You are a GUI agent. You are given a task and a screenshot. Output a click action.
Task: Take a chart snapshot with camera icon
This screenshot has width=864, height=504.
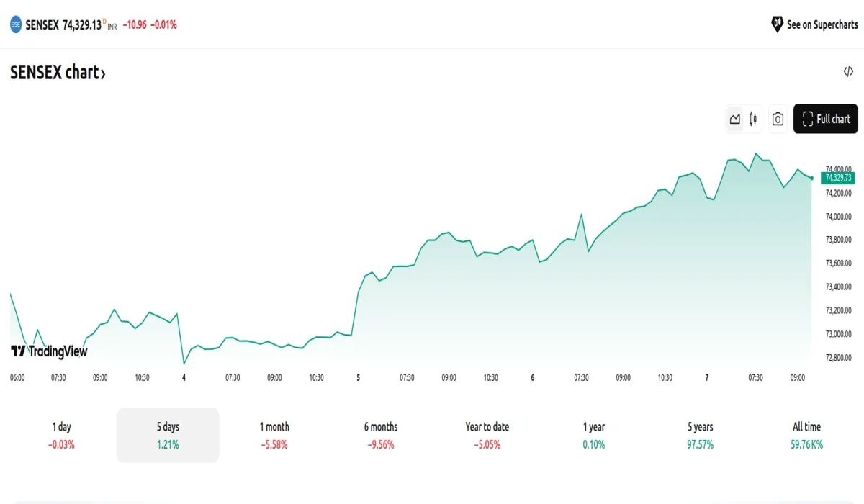tap(778, 120)
